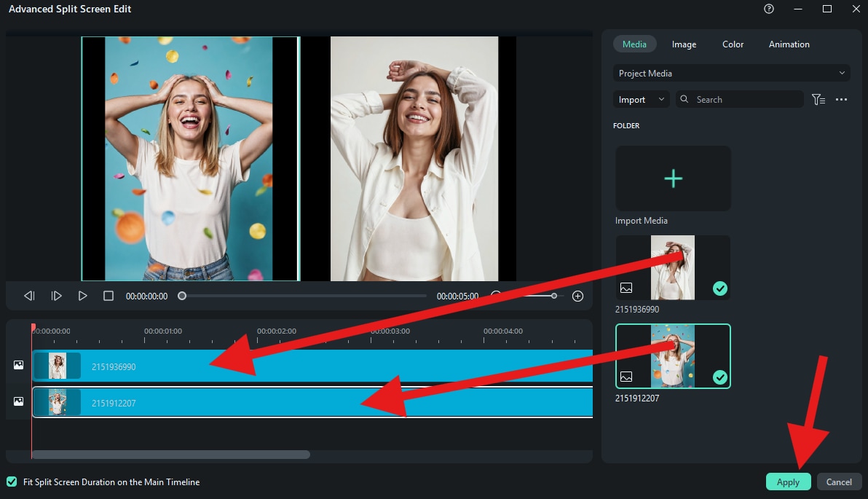868x499 pixels.
Task: Click the 00:00:02:00 ruler mark
Action: pos(276,331)
